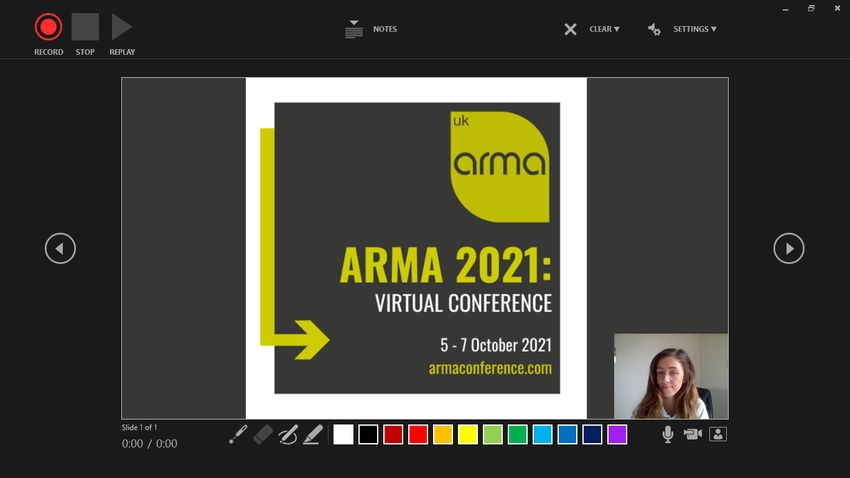Select the Pen ink tool
This screenshot has width=850, height=478.
tap(288, 435)
